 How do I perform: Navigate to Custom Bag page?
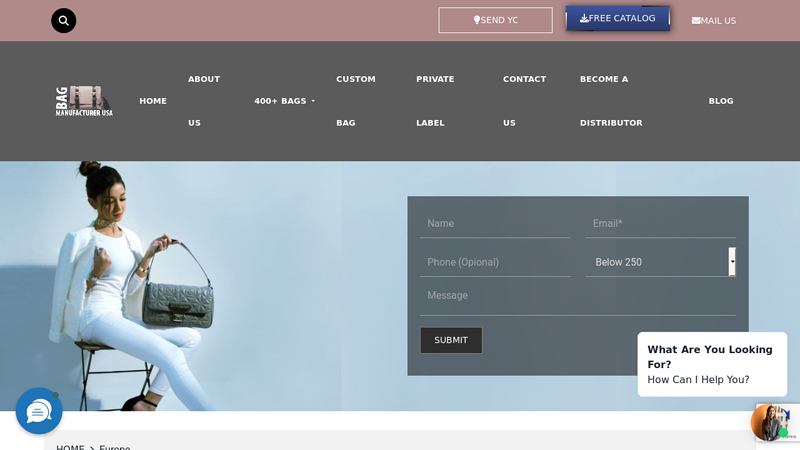[356, 100]
